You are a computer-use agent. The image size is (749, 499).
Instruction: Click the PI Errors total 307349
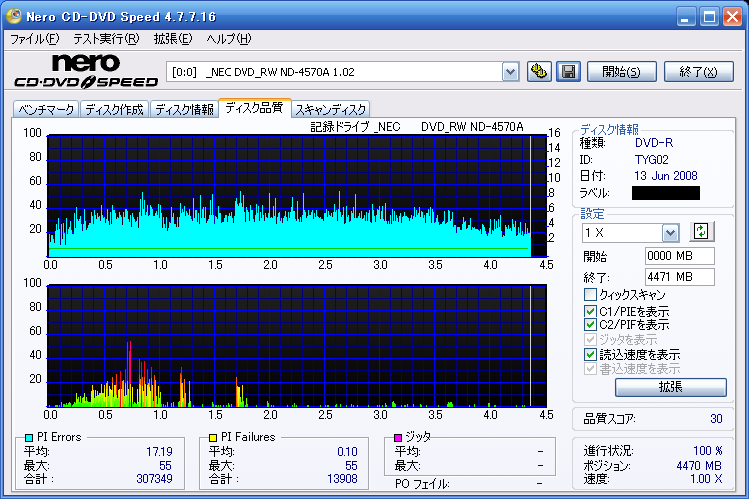click(154, 478)
